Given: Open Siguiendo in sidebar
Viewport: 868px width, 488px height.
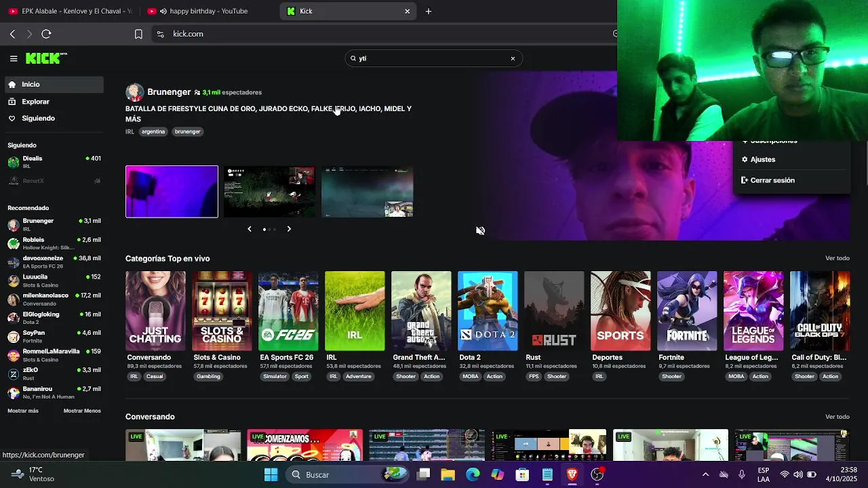Looking at the screenshot, I should point(54,119).
